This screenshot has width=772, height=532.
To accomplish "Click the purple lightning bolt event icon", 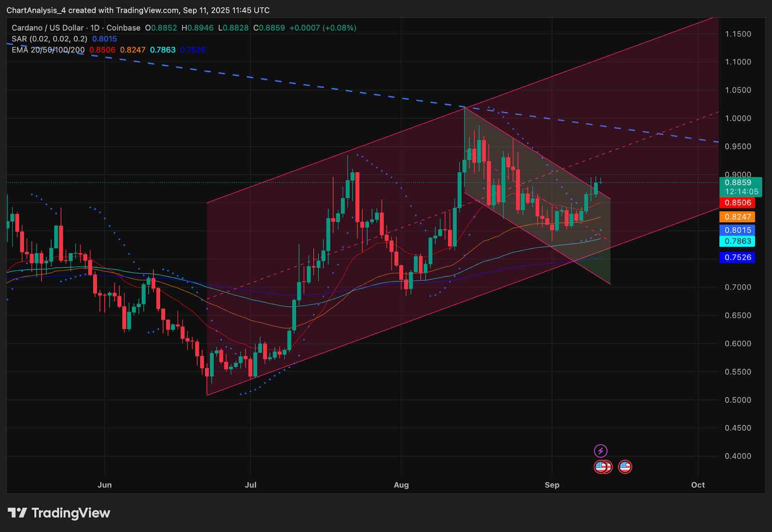I will [x=601, y=451].
